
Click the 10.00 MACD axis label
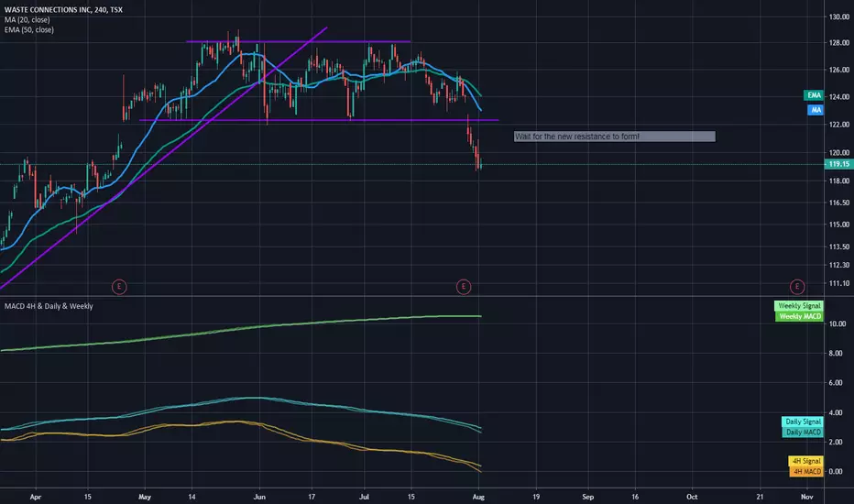[838, 323]
